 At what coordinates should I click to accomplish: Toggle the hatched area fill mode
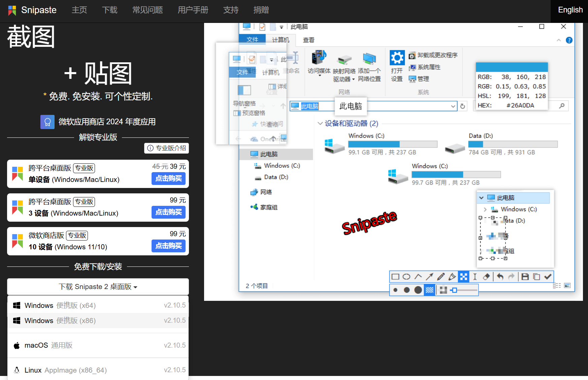tap(429, 290)
